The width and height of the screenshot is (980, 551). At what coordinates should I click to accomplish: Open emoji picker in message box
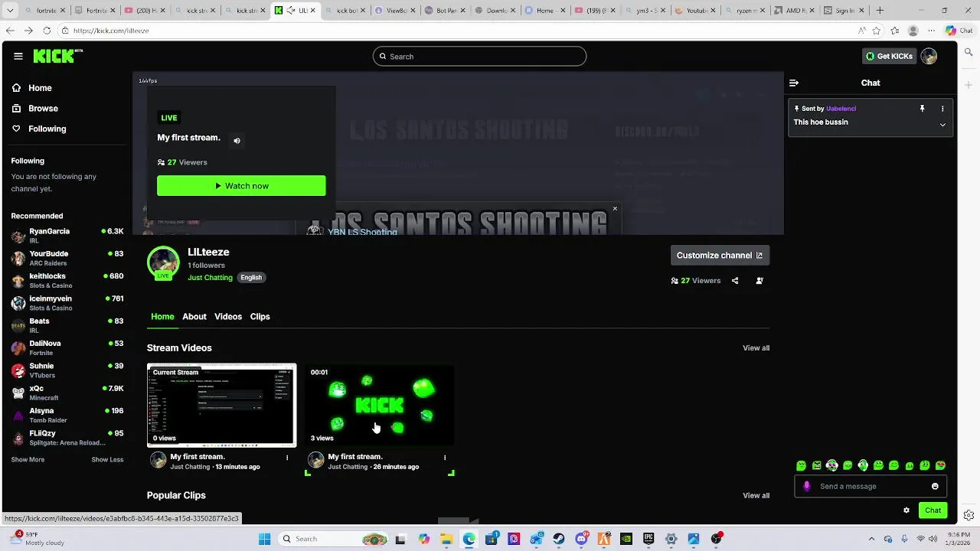click(x=935, y=486)
